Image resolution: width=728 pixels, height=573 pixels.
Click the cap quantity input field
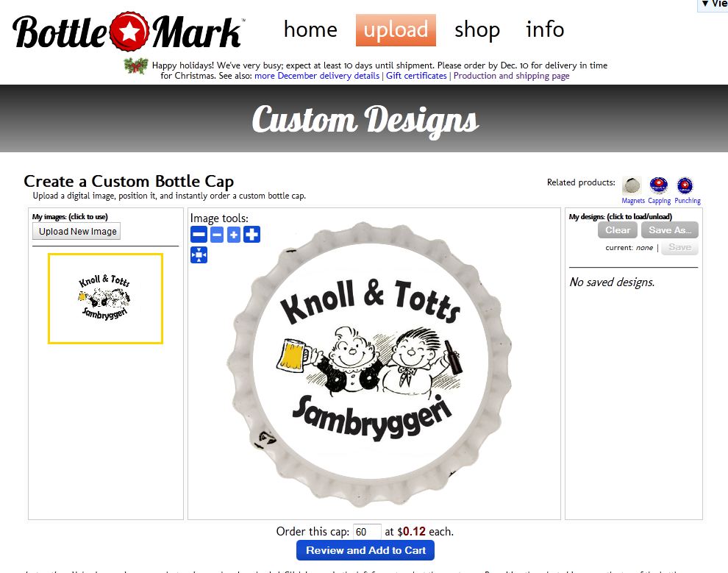[x=367, y=532]
